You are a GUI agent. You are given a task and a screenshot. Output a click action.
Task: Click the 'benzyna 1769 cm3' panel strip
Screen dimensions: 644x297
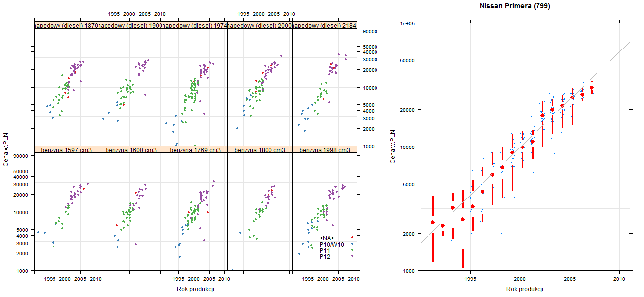(195, 149)
